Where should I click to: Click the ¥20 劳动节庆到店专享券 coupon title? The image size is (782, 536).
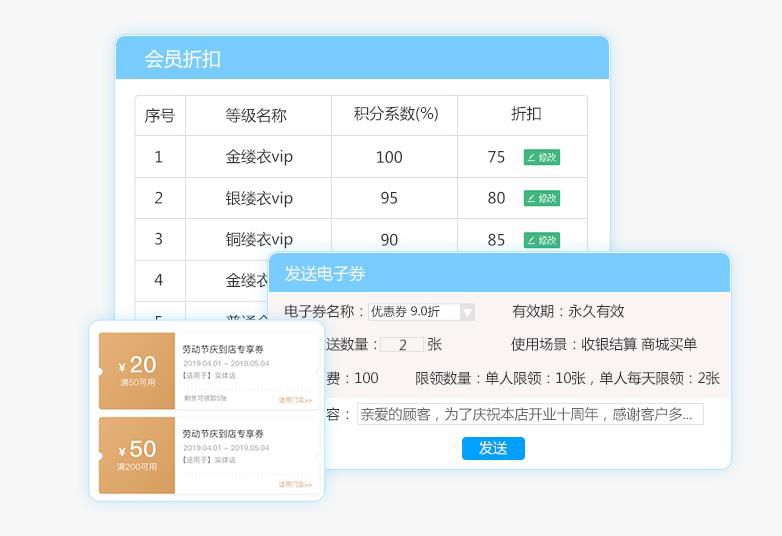point(222,349)
